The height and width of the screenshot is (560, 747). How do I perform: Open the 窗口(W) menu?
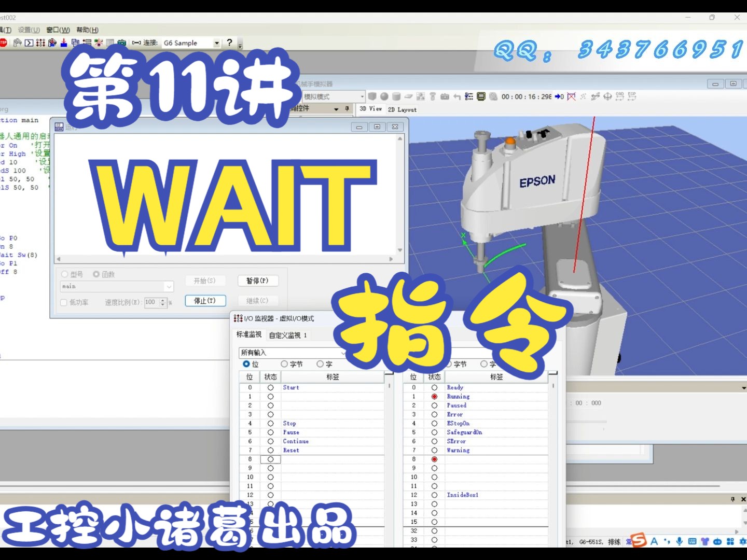tap(58, 30)
